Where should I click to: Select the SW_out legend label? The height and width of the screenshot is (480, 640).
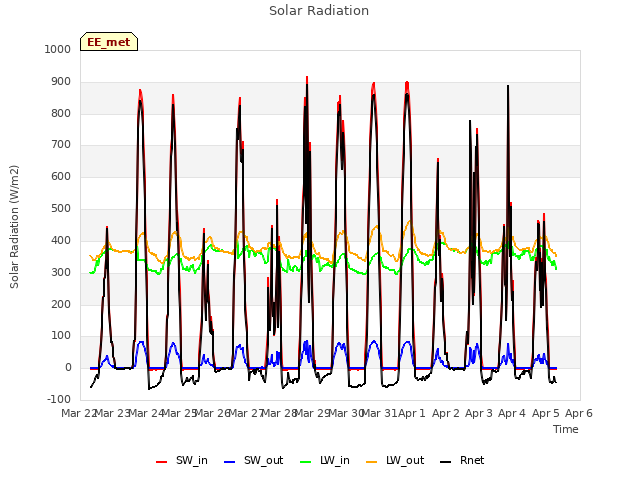[x=264, y=460]
